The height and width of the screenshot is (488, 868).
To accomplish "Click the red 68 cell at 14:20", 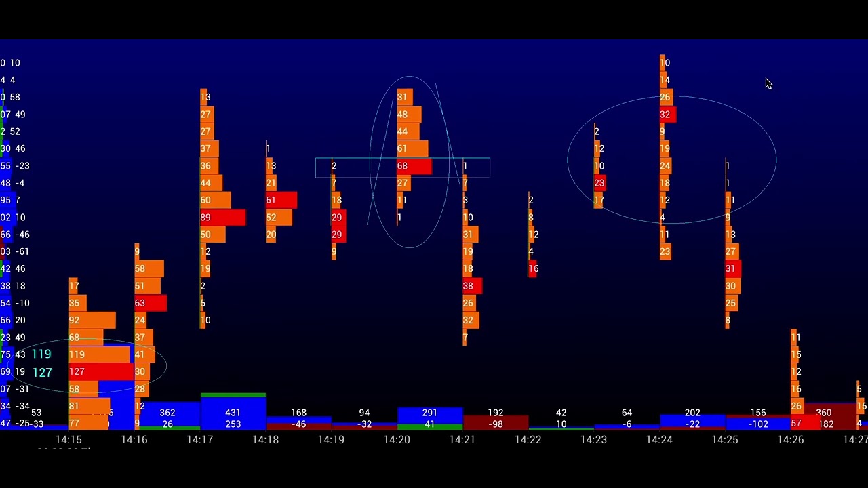I will (x=414, y=166).
